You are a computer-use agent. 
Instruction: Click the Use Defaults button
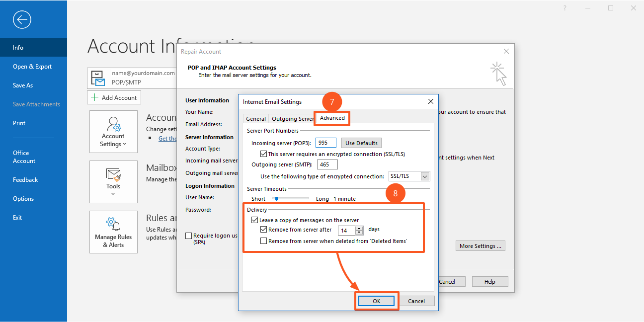pyautogui.click(x=361, y=143)
